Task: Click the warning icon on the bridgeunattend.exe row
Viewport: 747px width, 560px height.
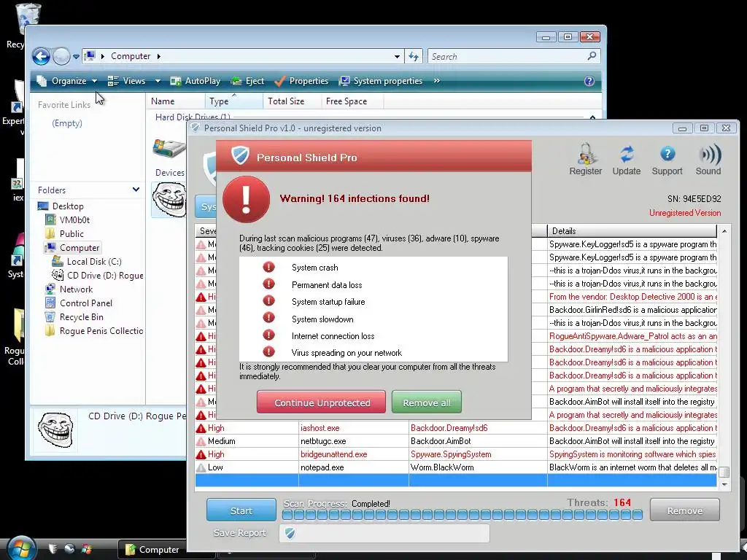Action: [201, 454]
